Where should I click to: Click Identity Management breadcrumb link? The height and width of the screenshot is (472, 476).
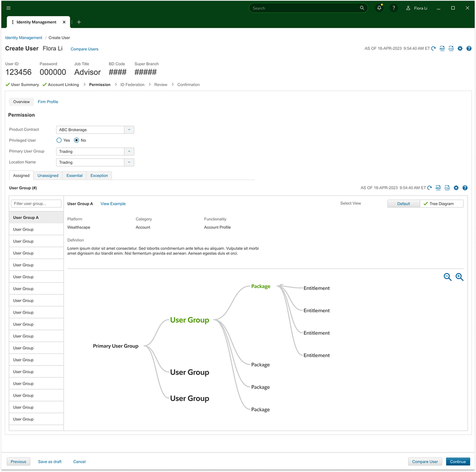pyautogui.click(x=24, y=38)
